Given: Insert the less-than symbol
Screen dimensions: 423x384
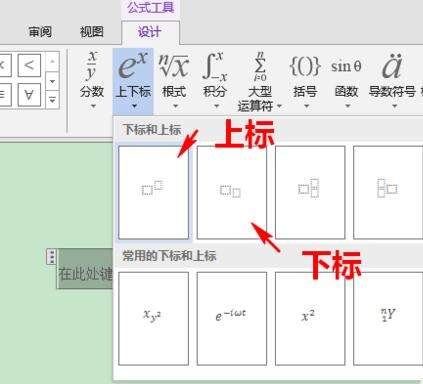Looking at the screenshot, I should (x=29, y=65).
